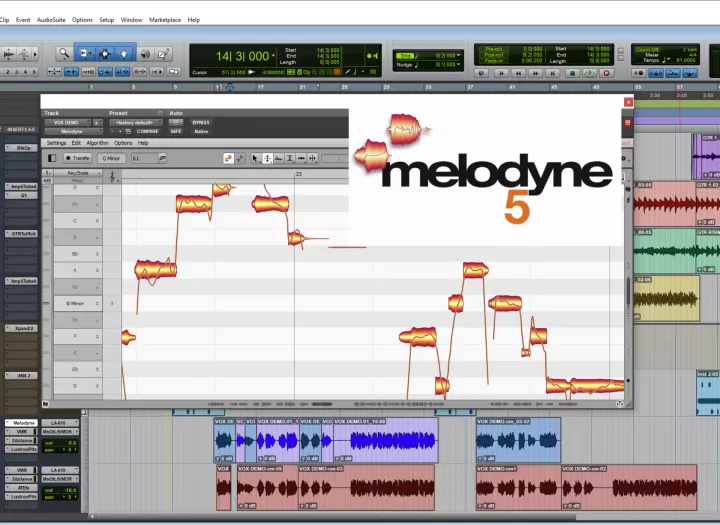Image resolution: width=720 pixels, height=525 pixels.
Task: Click the Stop transport button
Action: pos(572,73)
